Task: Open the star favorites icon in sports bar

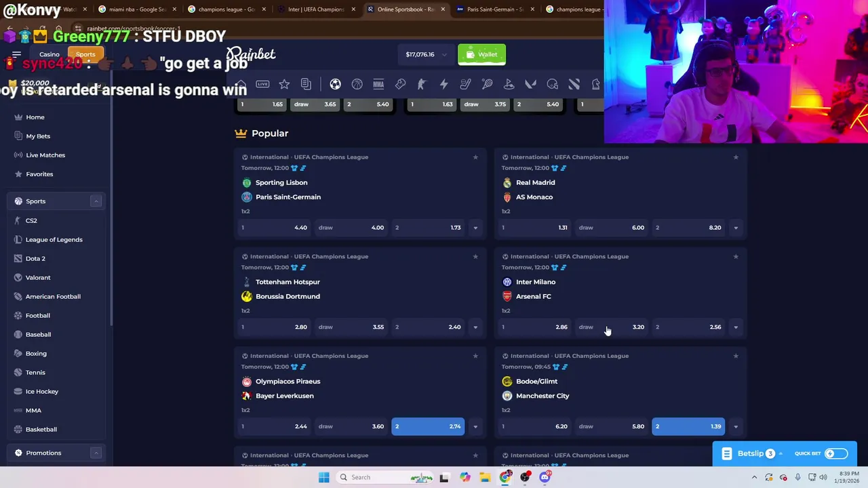Action: pos(284,84)
